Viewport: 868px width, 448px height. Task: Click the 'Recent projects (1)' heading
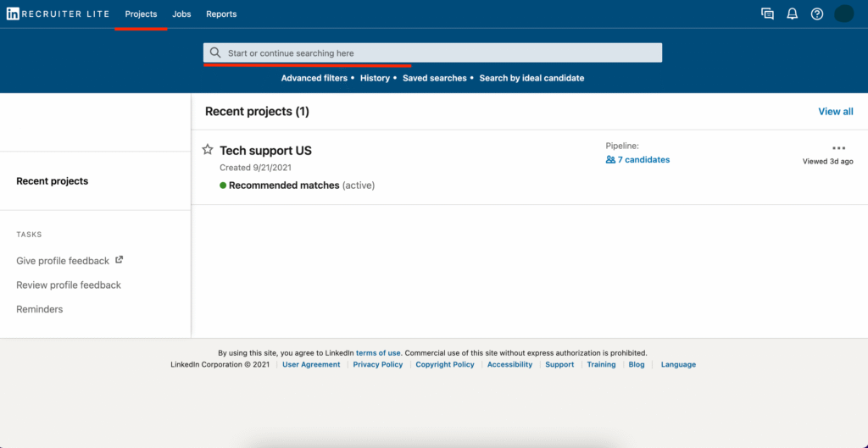(257, 112)
